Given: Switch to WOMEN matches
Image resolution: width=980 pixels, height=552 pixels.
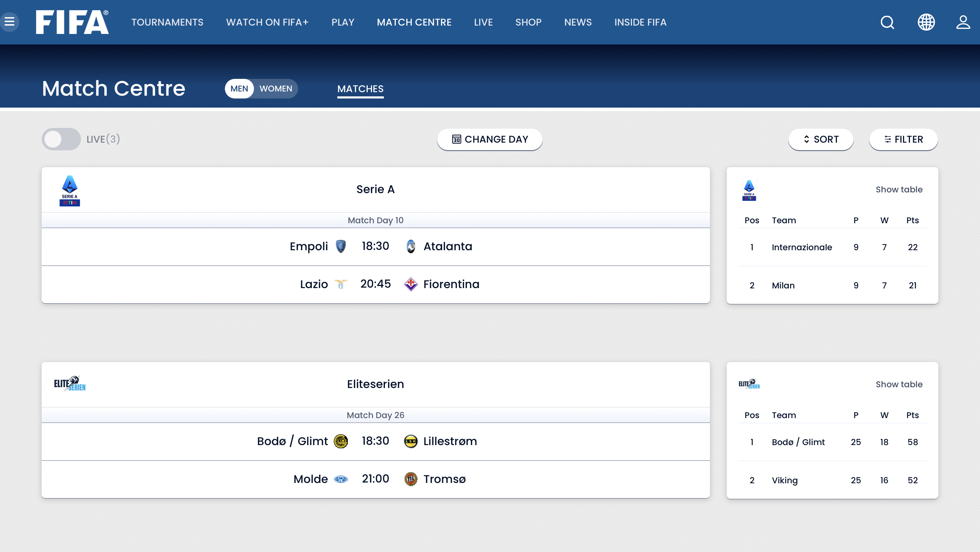Looking at the screenshot, I should tap(276, 89).
